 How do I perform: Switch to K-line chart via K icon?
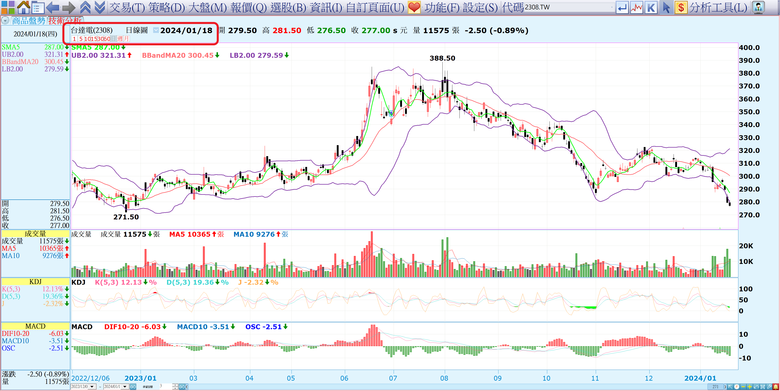tap(651, 7)
